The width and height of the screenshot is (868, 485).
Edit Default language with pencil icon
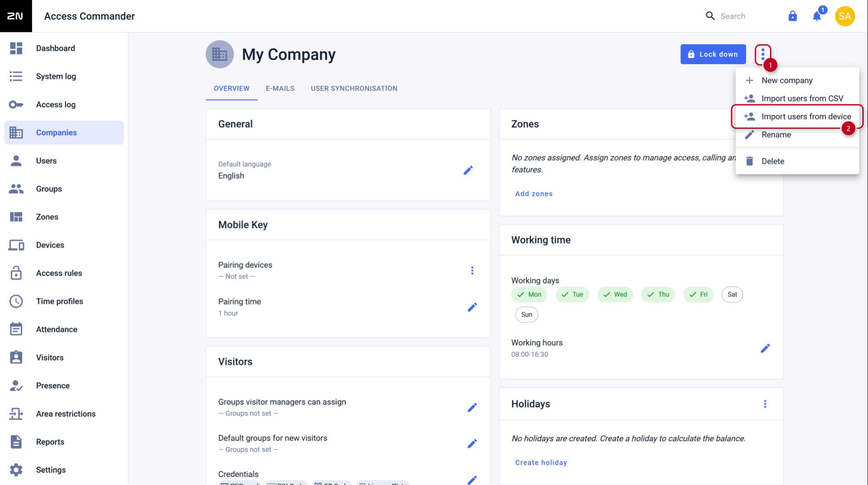click(x=468, y=170)
